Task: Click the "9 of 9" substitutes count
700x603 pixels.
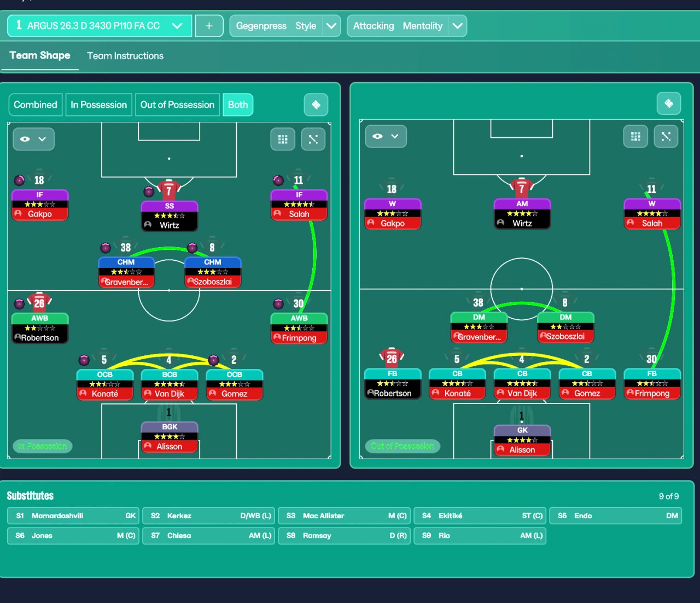Action: coord(669,496)
